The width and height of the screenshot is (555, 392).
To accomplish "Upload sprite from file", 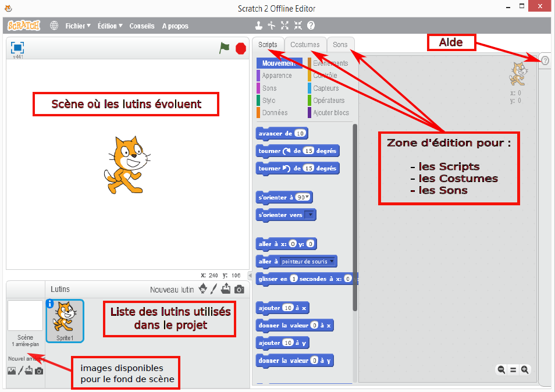I will tap(226, 289).
